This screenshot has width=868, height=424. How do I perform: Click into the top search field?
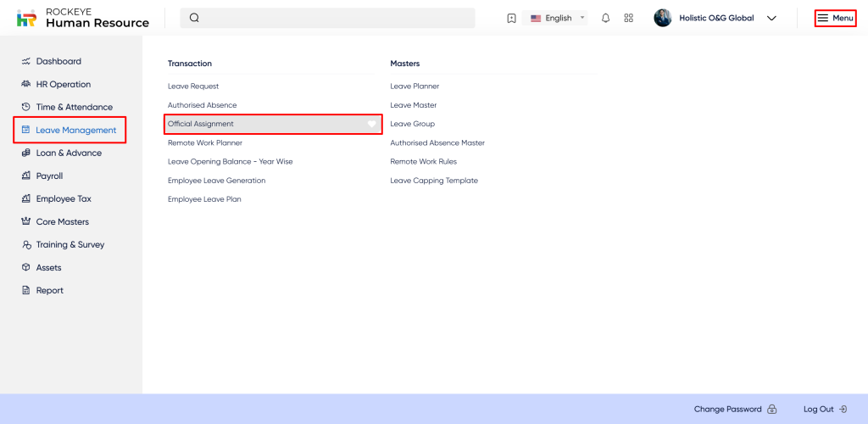[x=339, y=18]
